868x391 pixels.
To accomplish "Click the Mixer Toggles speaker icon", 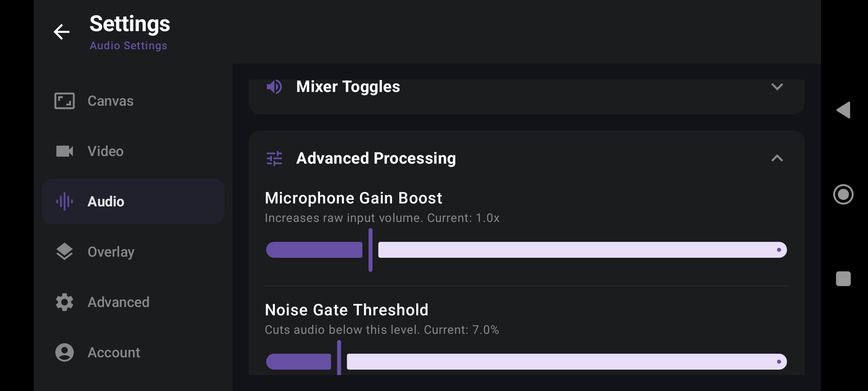I will click(x=274, y=87).
